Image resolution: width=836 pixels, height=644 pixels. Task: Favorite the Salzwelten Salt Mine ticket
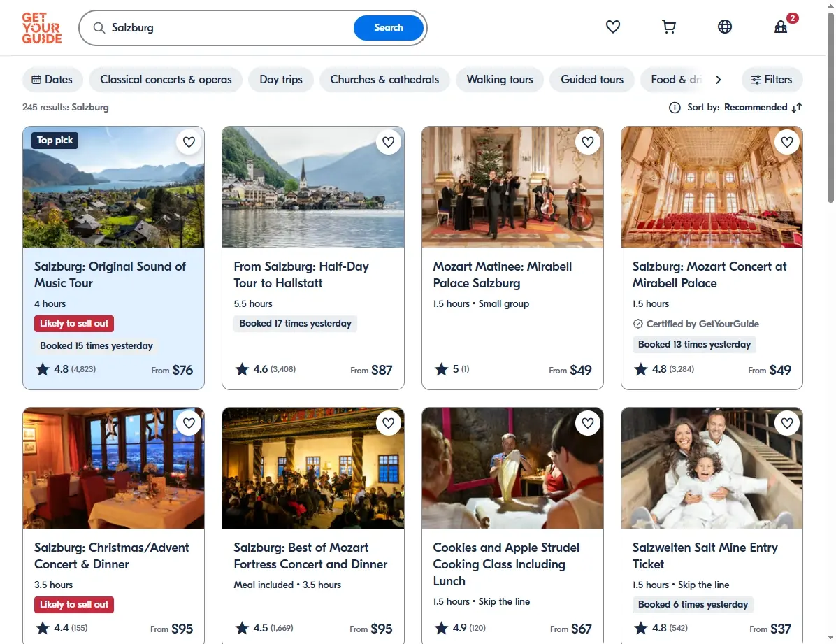(x=787, y=423)
